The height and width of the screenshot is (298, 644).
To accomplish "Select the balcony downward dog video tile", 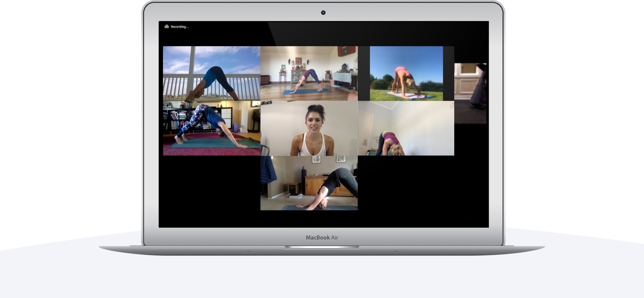I will (x=212, y=73).
